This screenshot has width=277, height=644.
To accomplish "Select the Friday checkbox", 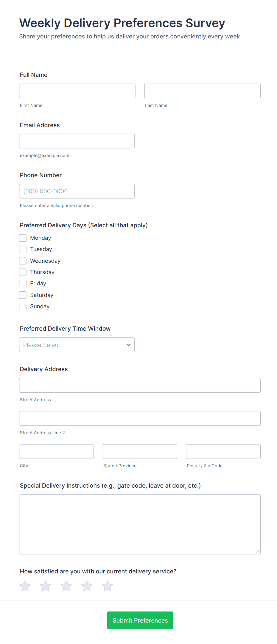I will tap(23, 284).
